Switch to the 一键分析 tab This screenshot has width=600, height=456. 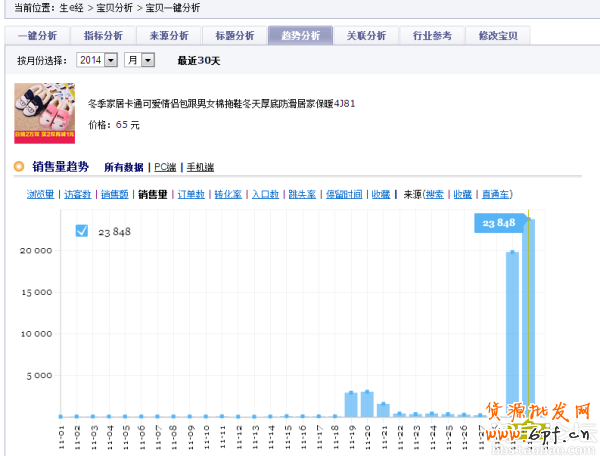(x=37, y=36)
